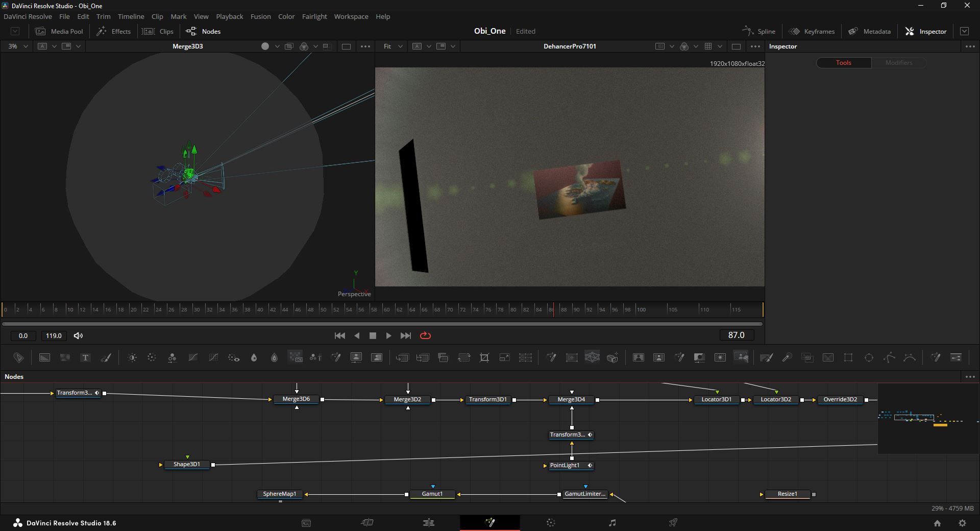Expand the dropdown at the far right beside Inspector
980x531 pixels.
click(964, 31)
